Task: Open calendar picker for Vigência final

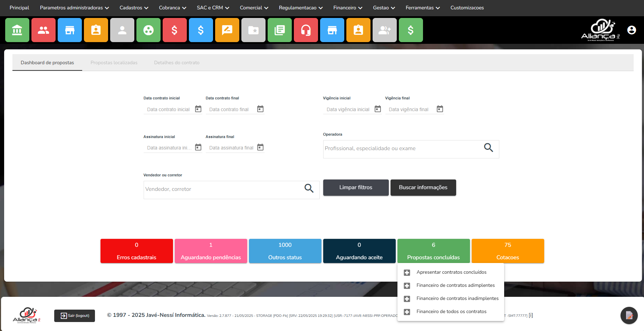Action: [440, 109]
